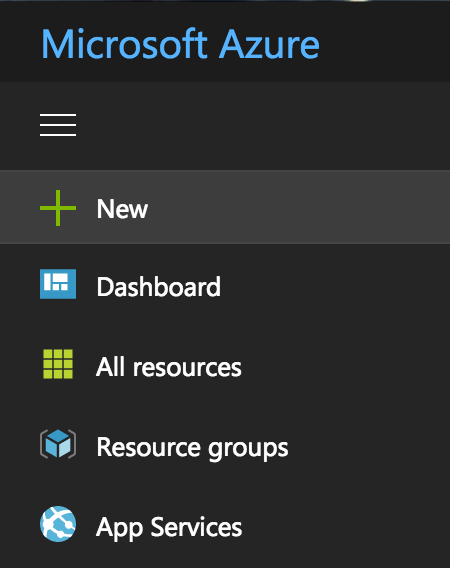Click the Microsoft Azure title link
The width and height of the screenshot is (450, 568).
tap(180, 44)
